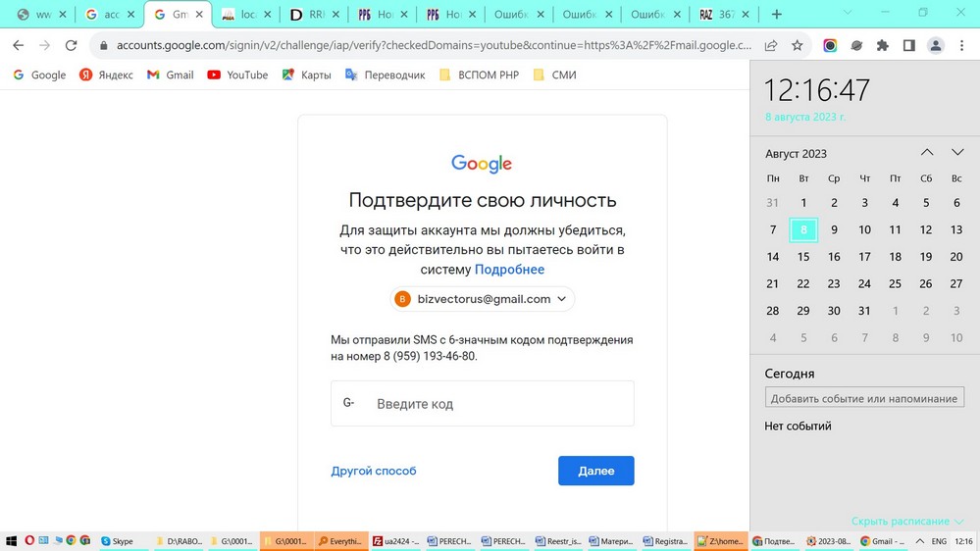
Task: Bookmark this page with the star icon
Action: 797,45
